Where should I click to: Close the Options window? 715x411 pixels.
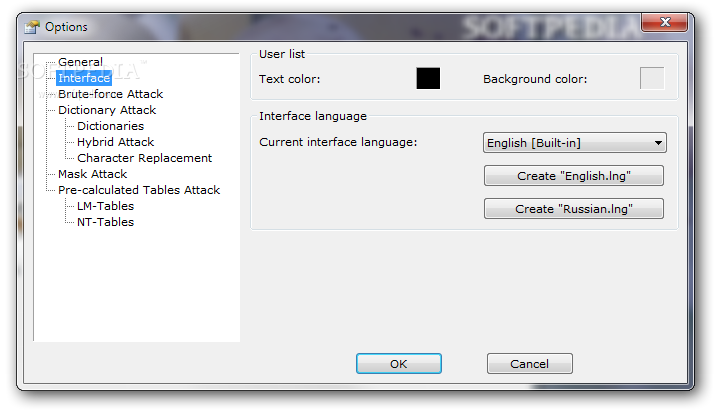(664, 22)
